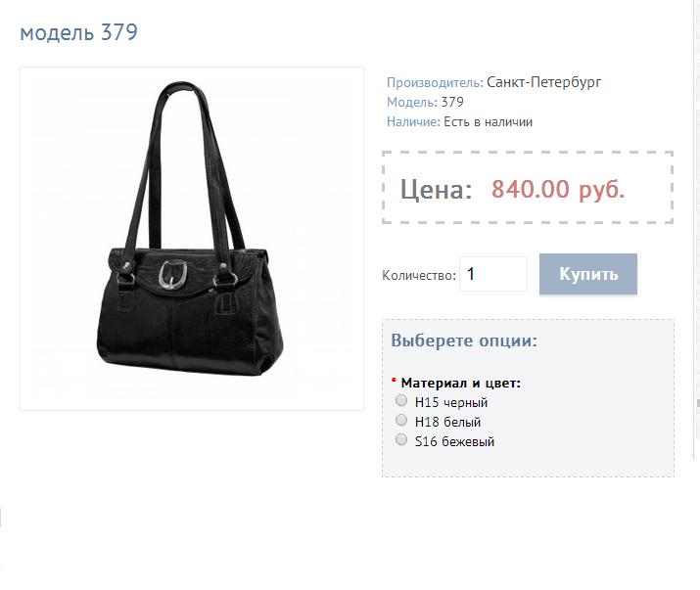Screen dimensions: 700x590
Task: Click the Производитель label
Action: pos(435,82)
